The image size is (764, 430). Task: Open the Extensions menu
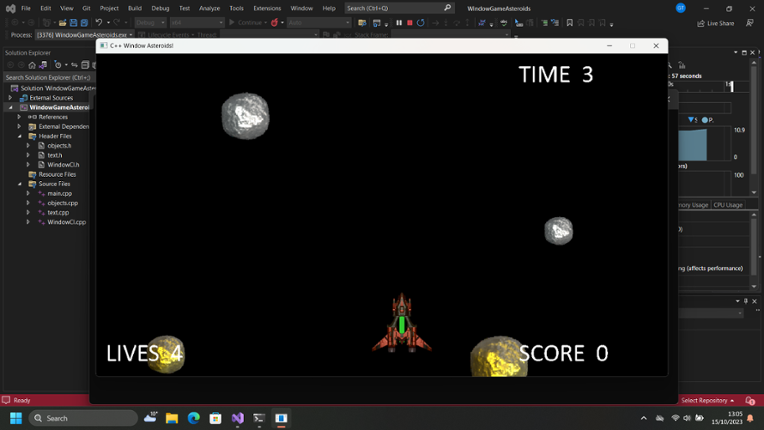pyautogui.click(x=267, y=8)
